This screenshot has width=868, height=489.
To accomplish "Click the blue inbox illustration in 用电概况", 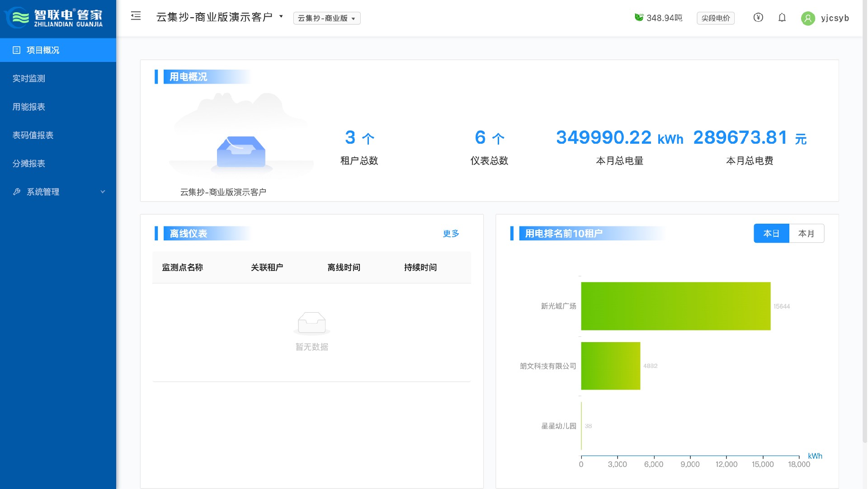I will pos(241,152).
